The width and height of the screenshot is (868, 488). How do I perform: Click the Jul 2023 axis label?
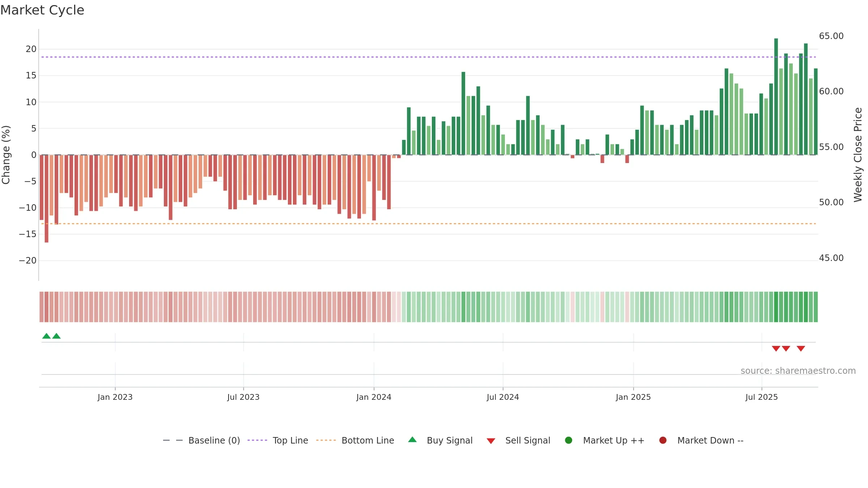click(x=243, y=397)
